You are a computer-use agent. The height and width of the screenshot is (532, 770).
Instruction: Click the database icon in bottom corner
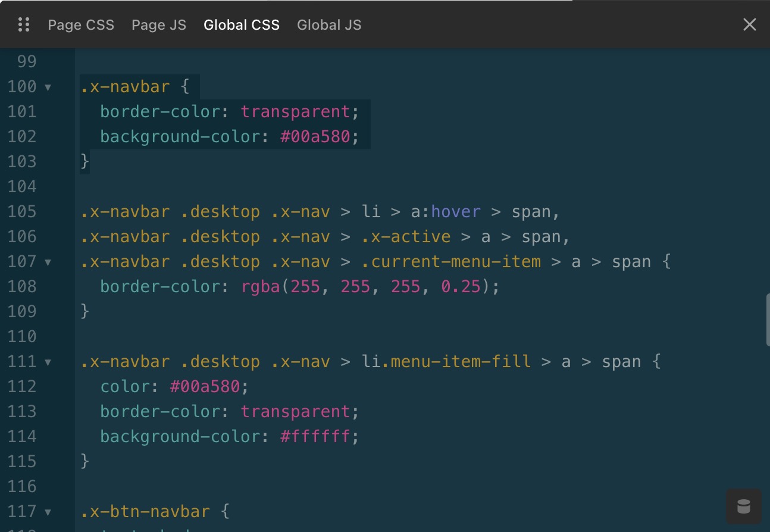(x=743, y=506)
